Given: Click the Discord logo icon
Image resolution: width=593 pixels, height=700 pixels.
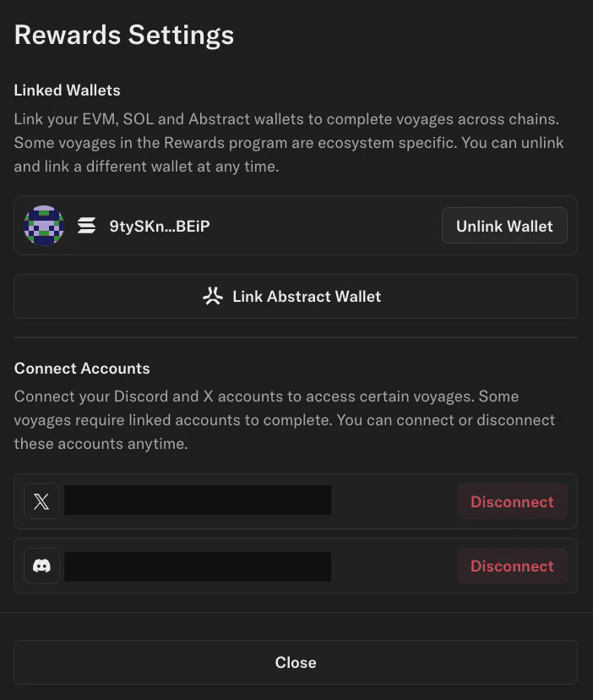Looking at the screenshot, I should [41, 566].
